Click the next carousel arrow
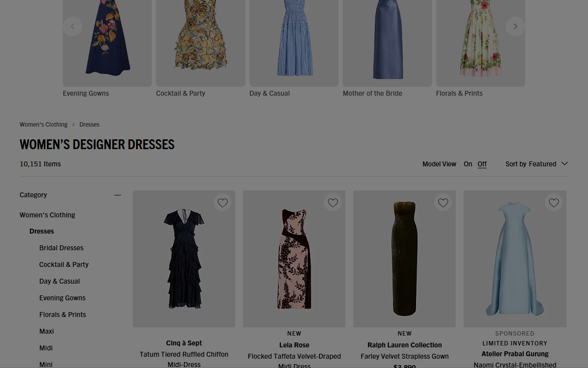The width and height of the screenshot is (588, 368). coord(515,26)
